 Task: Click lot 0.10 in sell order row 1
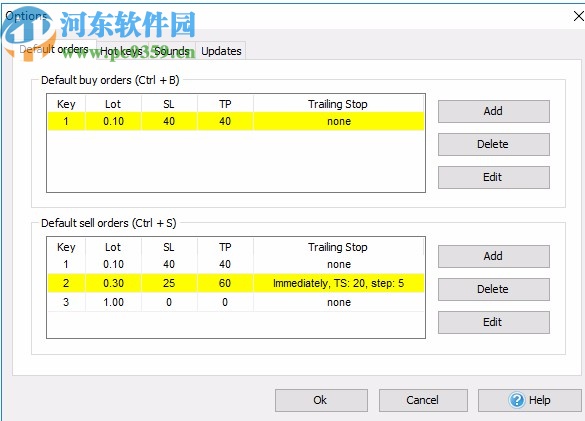coord(113,264)
